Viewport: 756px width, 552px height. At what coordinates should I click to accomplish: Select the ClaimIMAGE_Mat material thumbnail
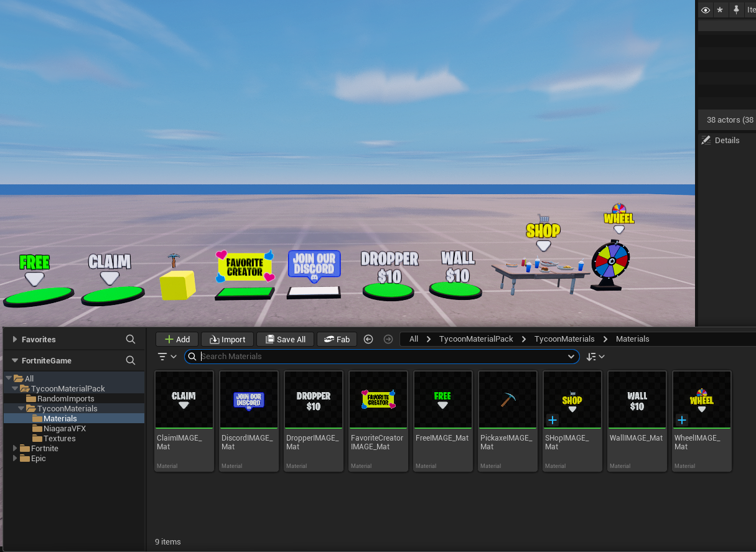click(184, 400)
